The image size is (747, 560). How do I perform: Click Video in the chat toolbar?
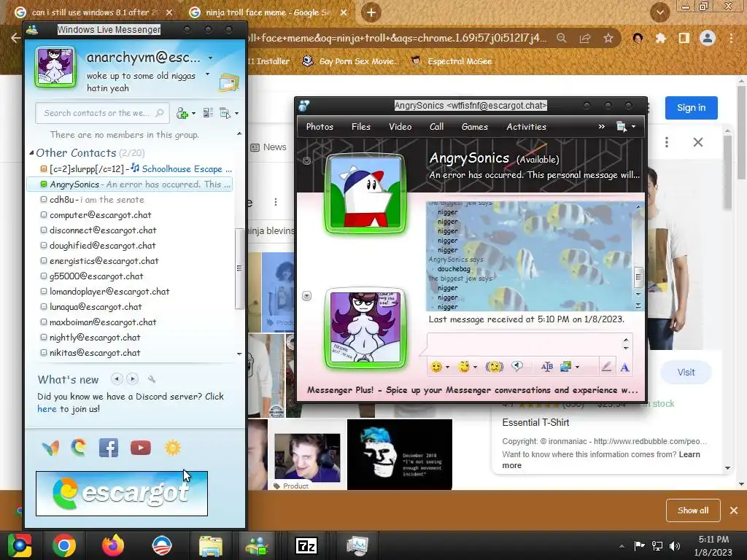coord(400,127)
